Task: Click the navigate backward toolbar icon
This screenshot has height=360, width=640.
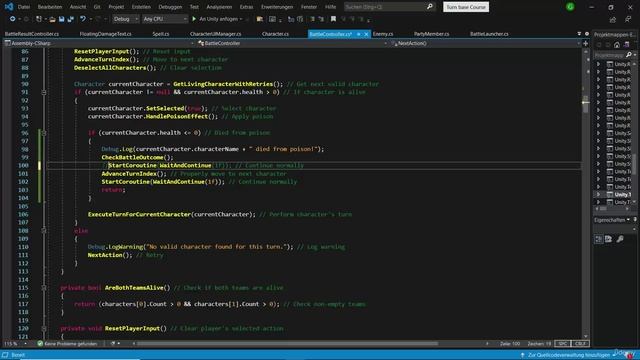Action: pos(13,19)
